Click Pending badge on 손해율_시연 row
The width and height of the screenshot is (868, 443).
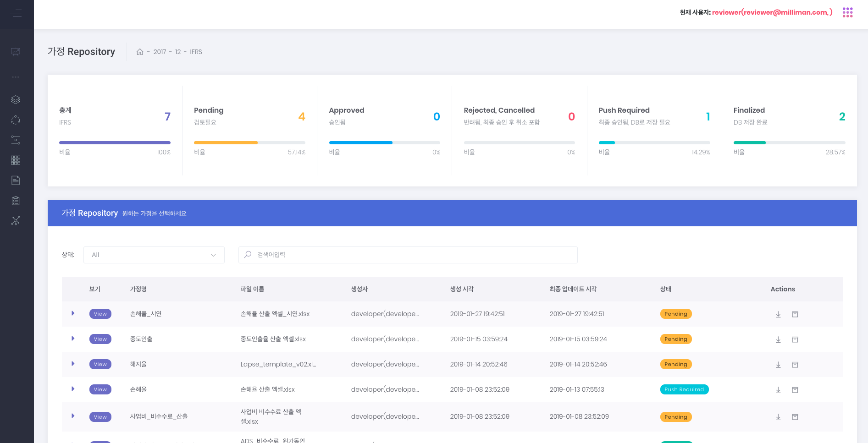click(676, 314)
